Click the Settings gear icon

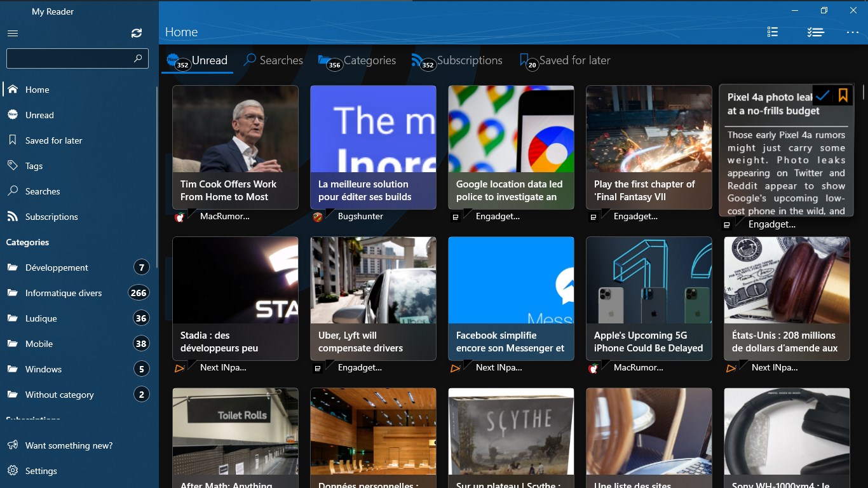pyautogui.click(x=13, y=471)
